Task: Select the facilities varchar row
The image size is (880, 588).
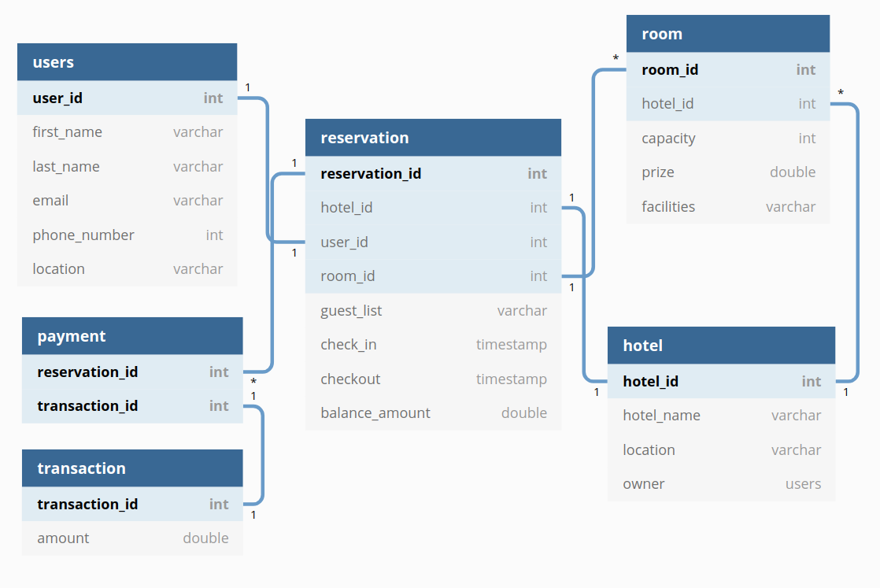Action: (728, 206)
